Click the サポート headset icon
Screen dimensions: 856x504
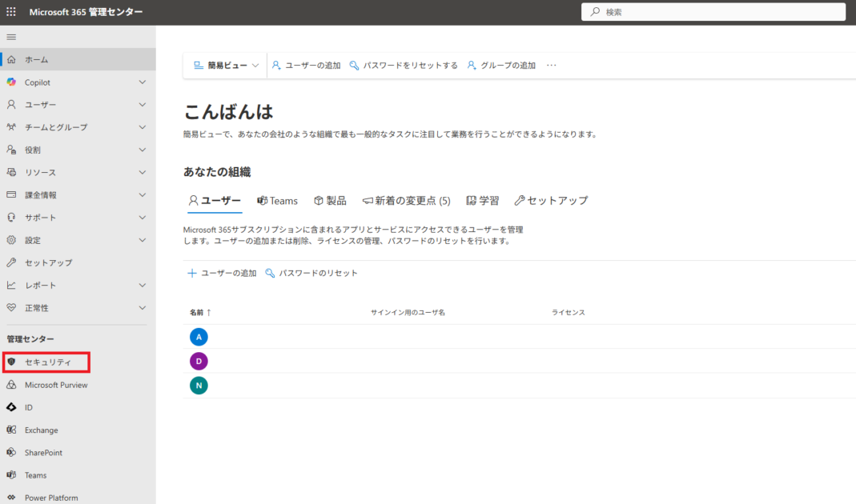11,218
